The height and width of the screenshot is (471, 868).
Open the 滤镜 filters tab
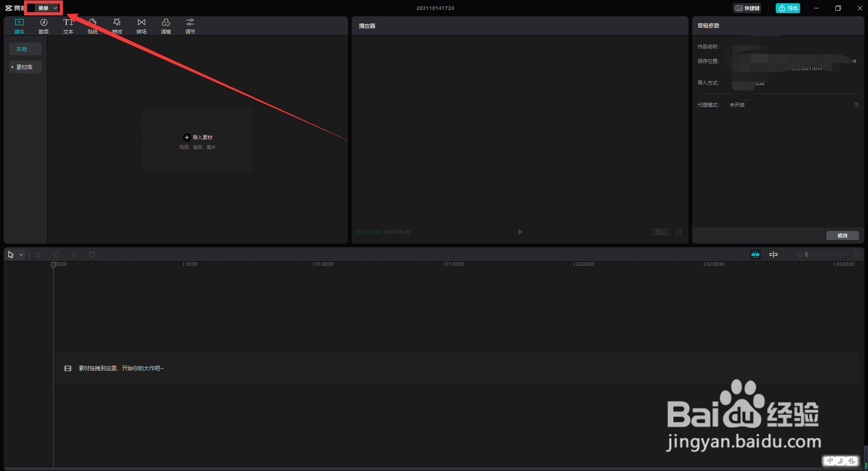tap(166, 26)
